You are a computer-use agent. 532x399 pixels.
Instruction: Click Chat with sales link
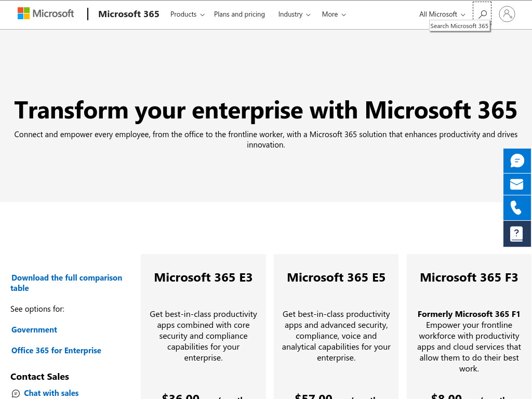[x=51, y=393]
